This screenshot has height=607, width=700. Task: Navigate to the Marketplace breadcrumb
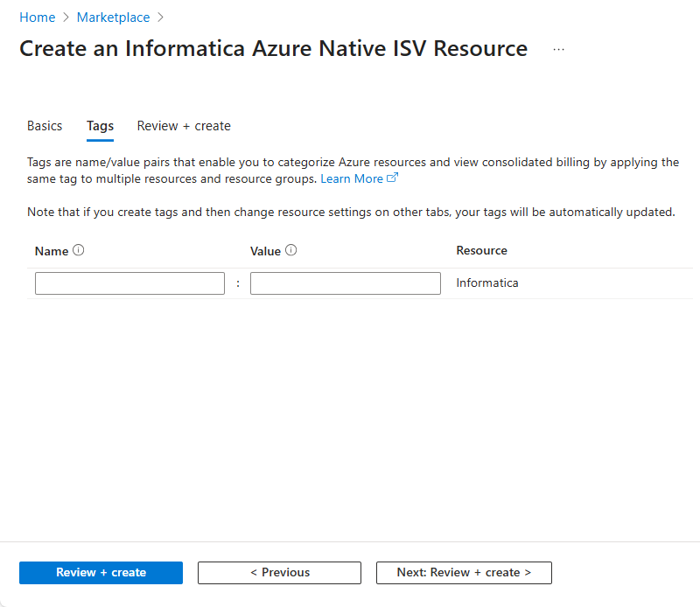(x=114, y=17)
